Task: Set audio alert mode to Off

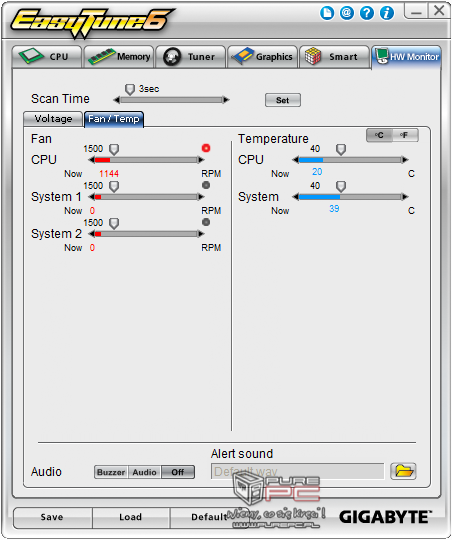Action: [178, 472]
